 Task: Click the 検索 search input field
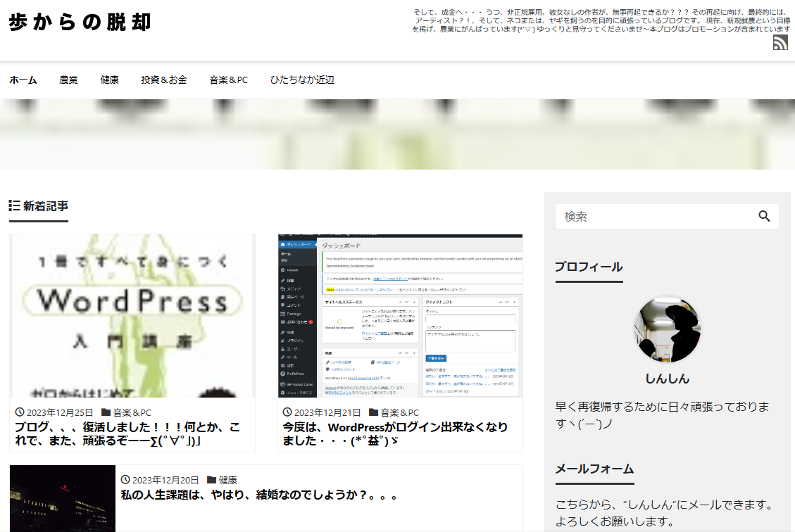click(x=655, y=217)
